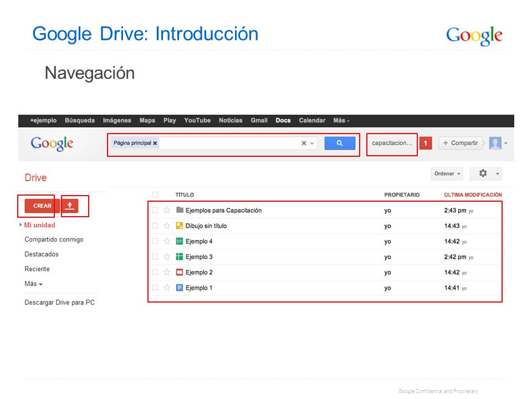Open Destacados in the sidebar
The height and width of the screenshot is (399, 532).
pyautogui.click(x=42, y=254)
